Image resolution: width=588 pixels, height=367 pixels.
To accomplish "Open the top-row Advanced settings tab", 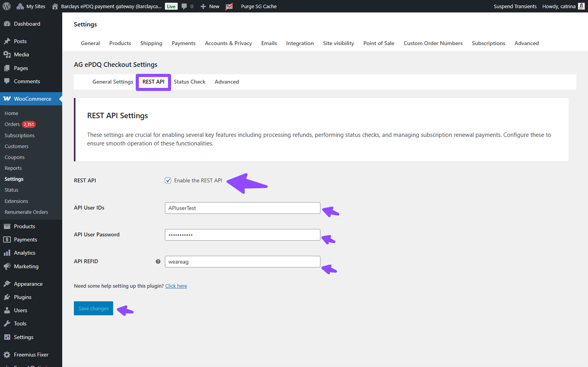I will click(x=527, y=43).
